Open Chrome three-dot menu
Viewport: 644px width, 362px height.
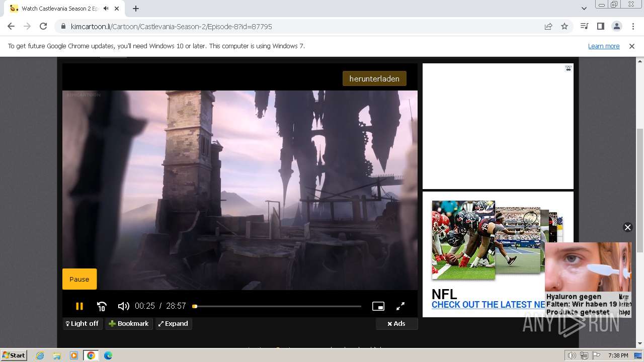pyautogui.click(x=633, y=26)
